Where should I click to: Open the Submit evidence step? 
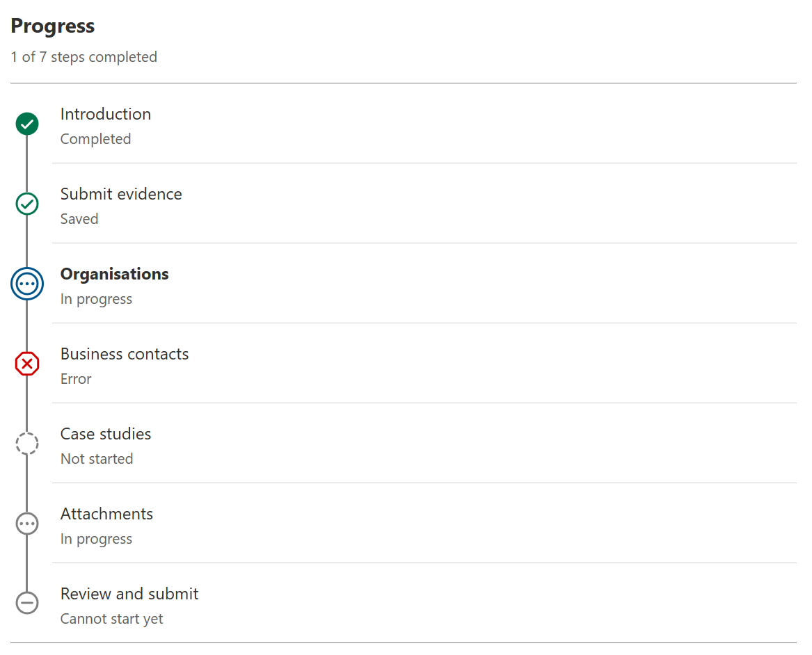click(121, 194)
